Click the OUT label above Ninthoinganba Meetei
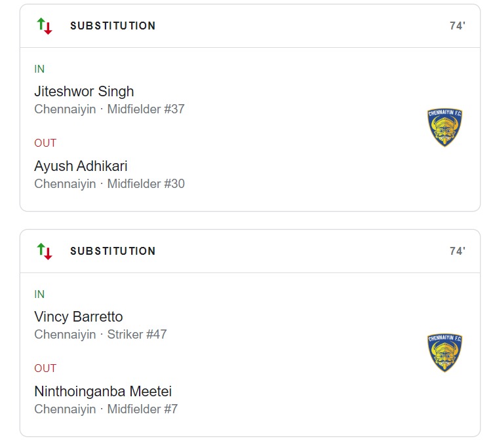The height and width of the screenshot is (448, 495). 45,369
